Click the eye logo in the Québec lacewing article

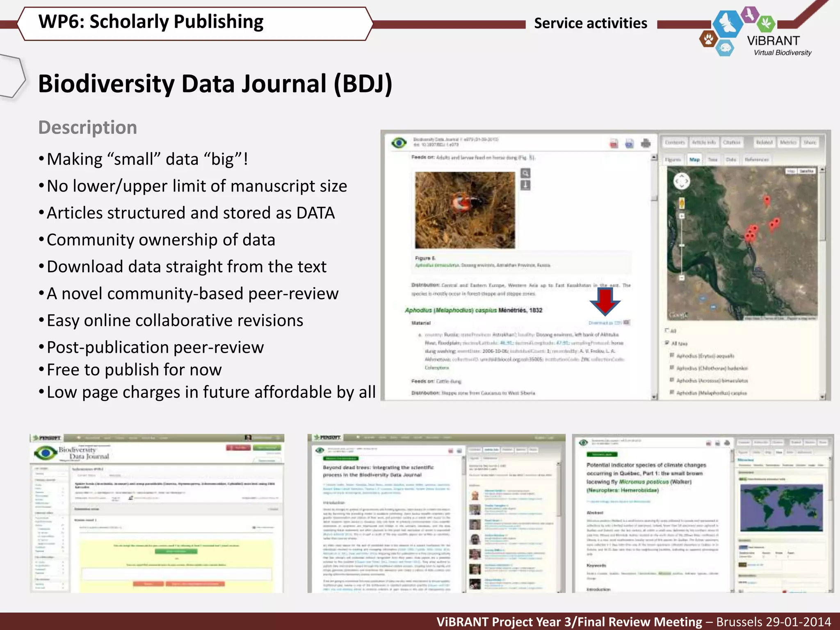coord(583,443)
